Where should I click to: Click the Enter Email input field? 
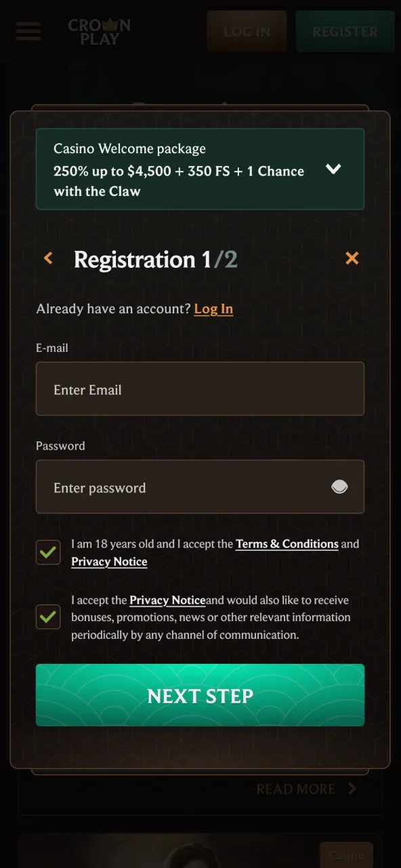tap(200, 389)
